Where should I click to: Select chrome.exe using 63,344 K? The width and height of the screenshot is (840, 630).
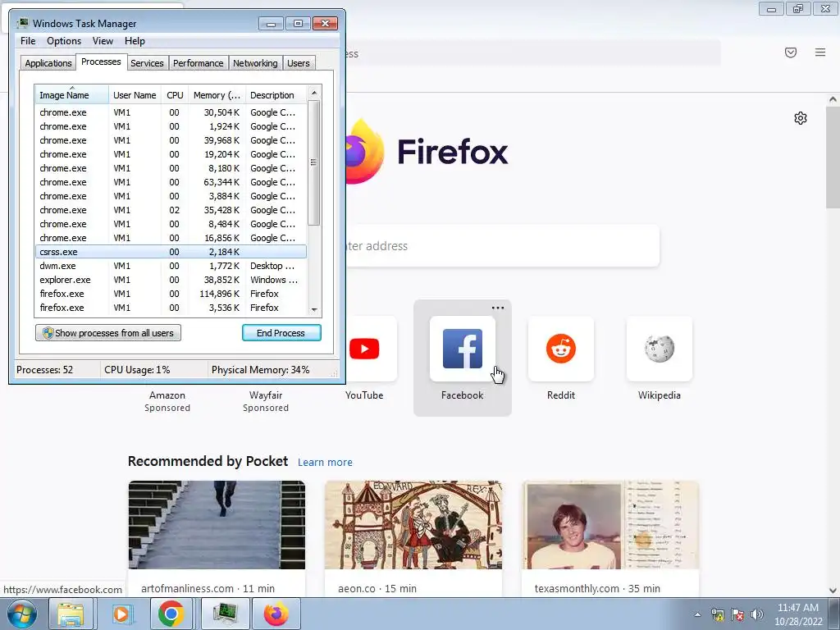click(x=171, y=182)
